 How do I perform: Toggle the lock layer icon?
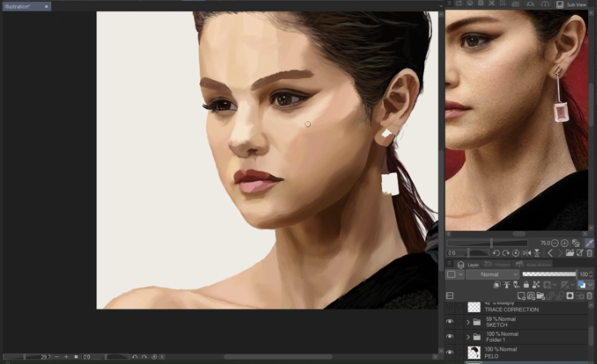pos(526,285)
